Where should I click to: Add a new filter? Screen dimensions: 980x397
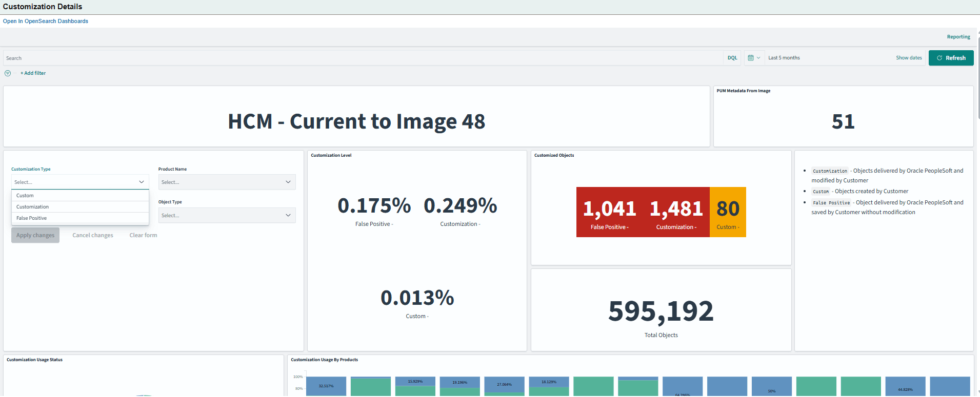(33, 73)
